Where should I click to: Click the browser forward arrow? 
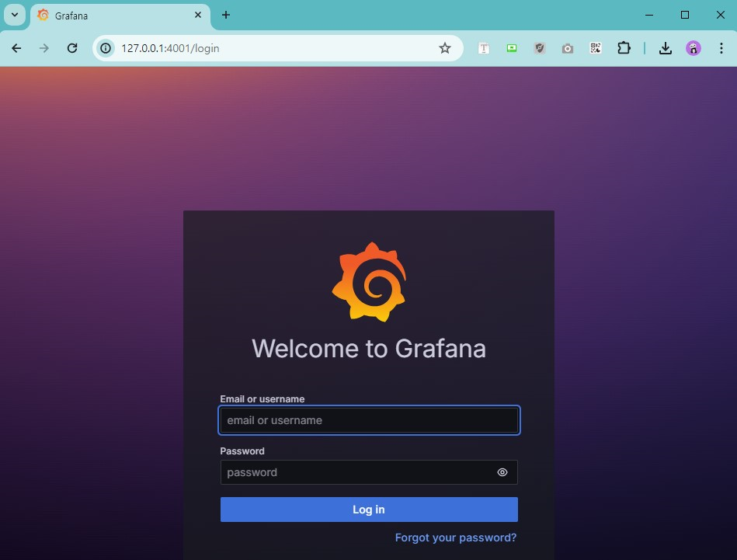click(x=44, y=48)
